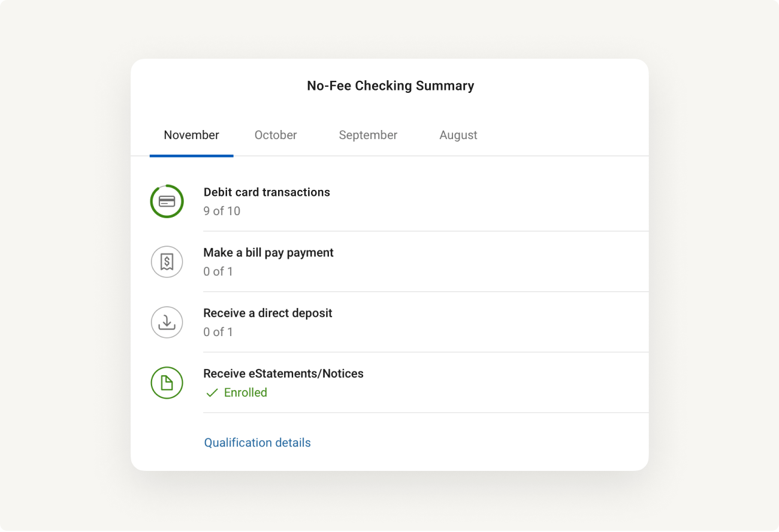Click the Receive eStatements/Notices label
Viewport: 779px width, 532px height.
pyautogui.click(x=283, y=373)
